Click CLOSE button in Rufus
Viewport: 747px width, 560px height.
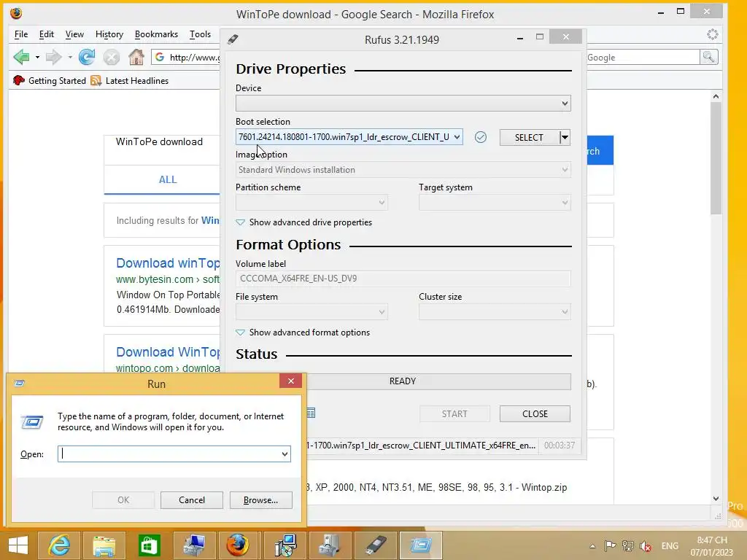pyautogui.click(x=535, y=414)
